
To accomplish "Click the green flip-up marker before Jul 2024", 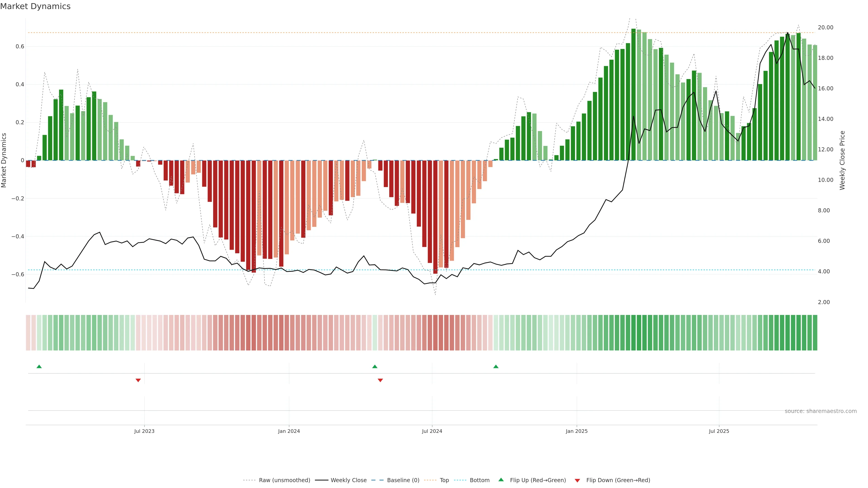I will [375, 366].
